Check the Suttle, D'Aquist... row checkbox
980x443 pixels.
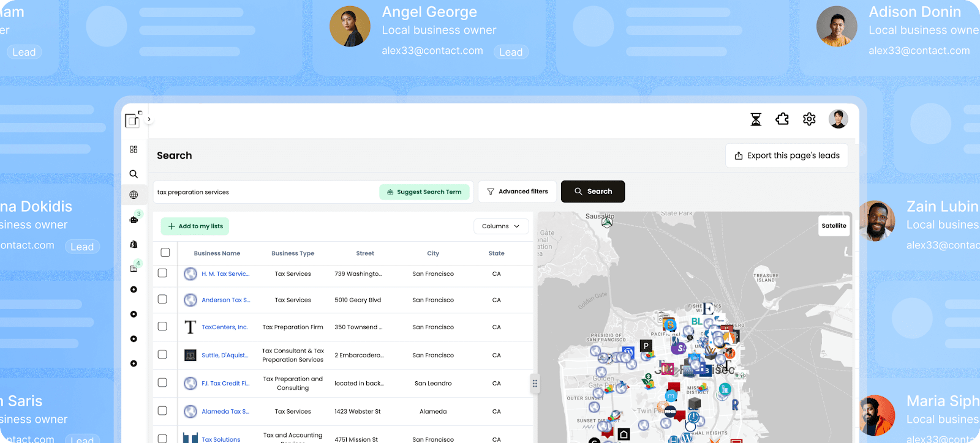[x=162, y=354]
